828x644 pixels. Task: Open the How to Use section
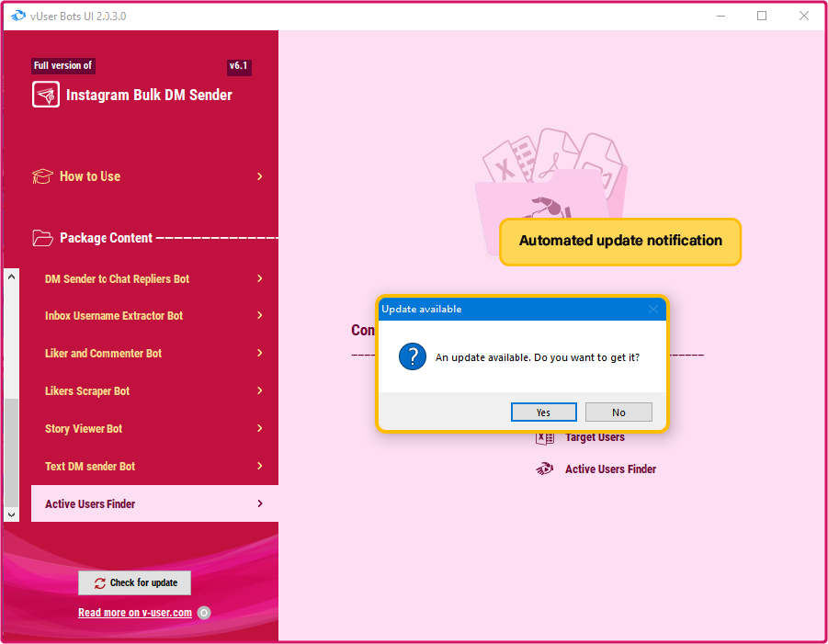pos(148,176)
